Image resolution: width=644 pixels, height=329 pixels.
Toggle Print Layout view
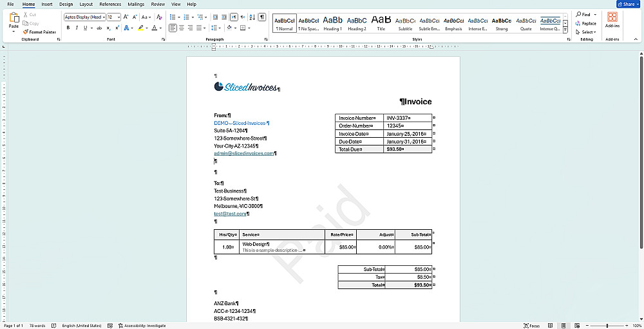pos(563,326)
